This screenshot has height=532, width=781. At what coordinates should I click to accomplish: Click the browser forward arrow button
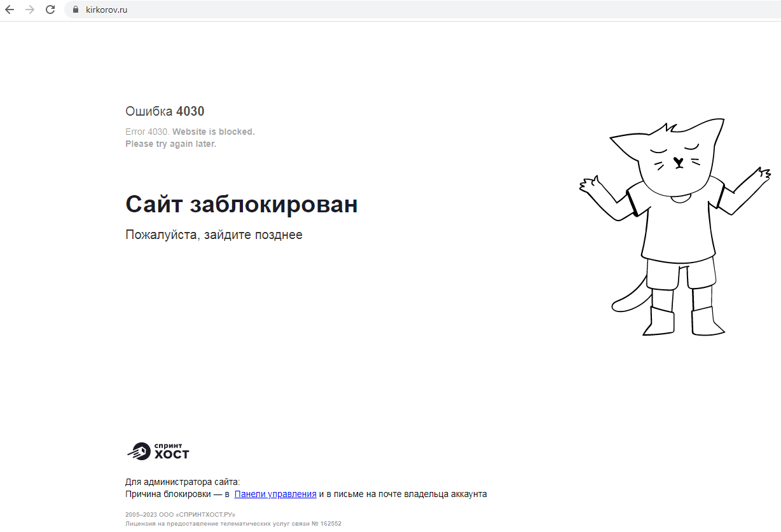(x=30, y=10)
